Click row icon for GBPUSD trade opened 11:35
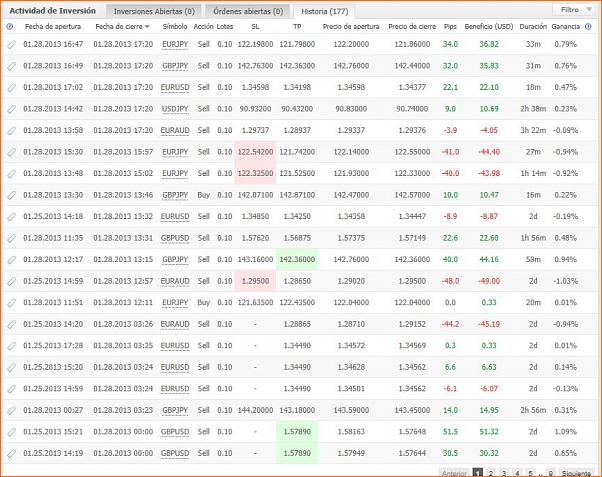 (x=12, y=238)
